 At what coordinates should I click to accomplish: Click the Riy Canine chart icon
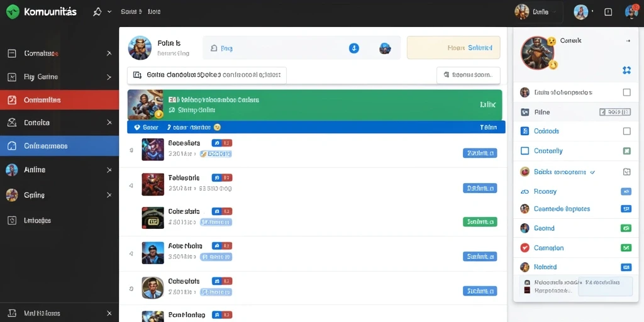12,77
